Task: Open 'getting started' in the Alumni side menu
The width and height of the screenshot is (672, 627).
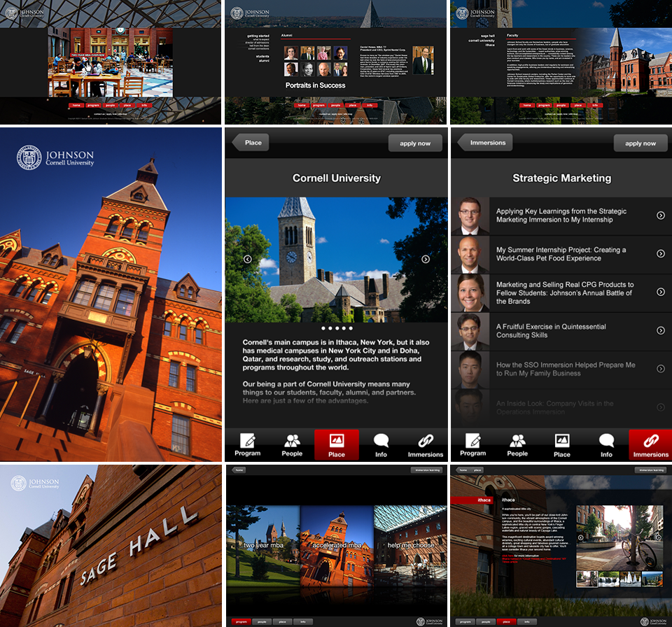Action: tap(258, 36)
